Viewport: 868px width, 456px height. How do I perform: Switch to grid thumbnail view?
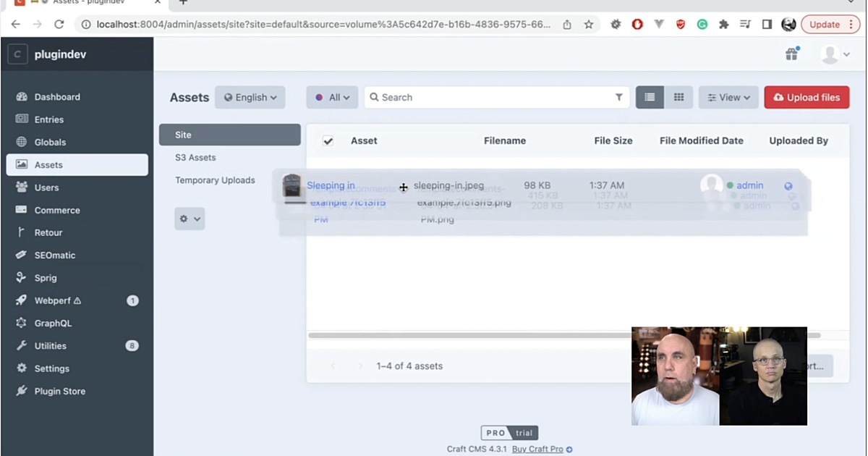[678, 97]
